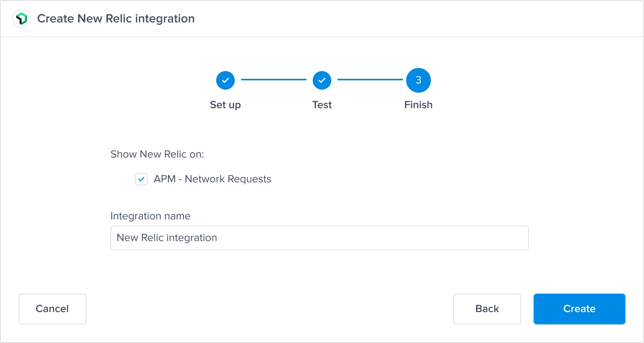The height and width of the screenshot is (343, 644).
Task: Click the 'New Relic integration' text in name field
Action: click(x=167, y=238)
